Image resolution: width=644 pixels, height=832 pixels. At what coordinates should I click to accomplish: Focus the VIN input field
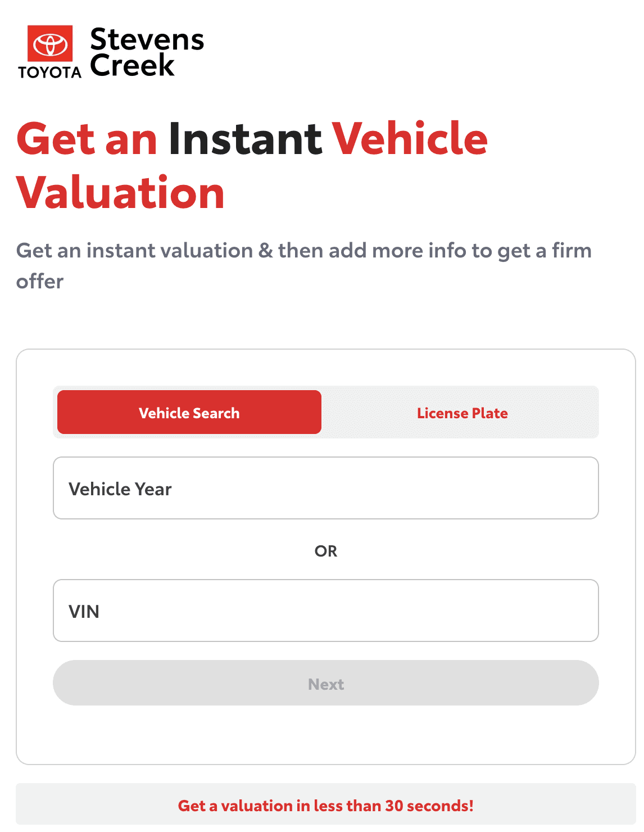326,611
